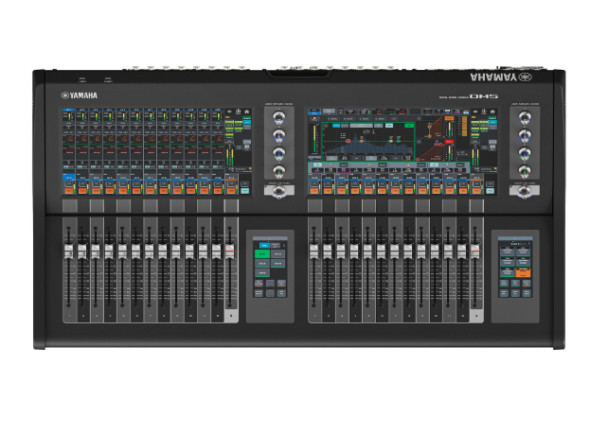Tap the Home icon on the right touchscreen
This screenshot has width=590, height=434.
click(x=493, y=112)
